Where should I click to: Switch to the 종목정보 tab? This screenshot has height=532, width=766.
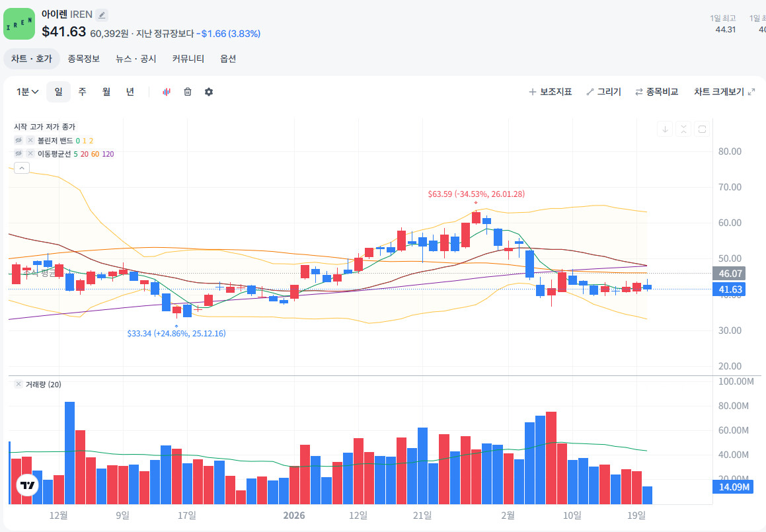83,59
